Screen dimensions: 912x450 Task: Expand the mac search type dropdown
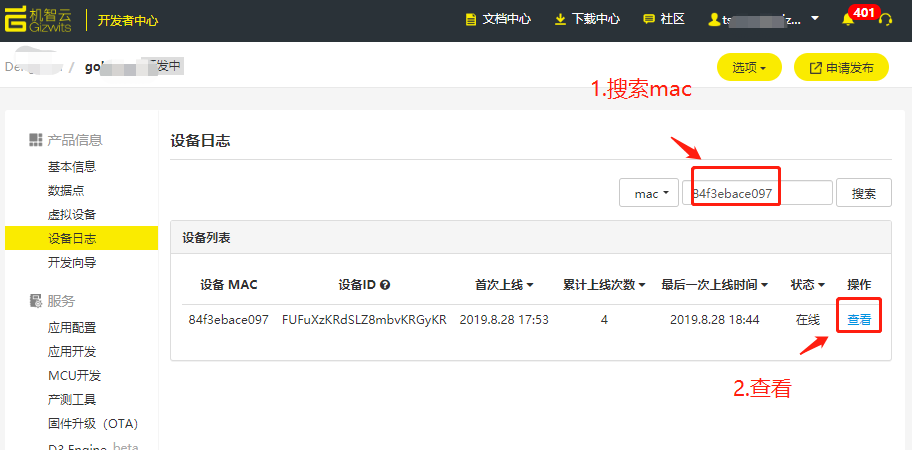(649, 194)
